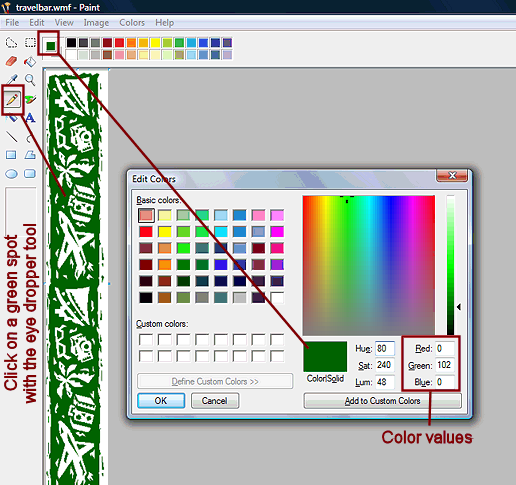This screenshot has height=485, width=516.
Task: Close the Edit Colors dialog
Action: pyautogui.click(x=452, y=175)
